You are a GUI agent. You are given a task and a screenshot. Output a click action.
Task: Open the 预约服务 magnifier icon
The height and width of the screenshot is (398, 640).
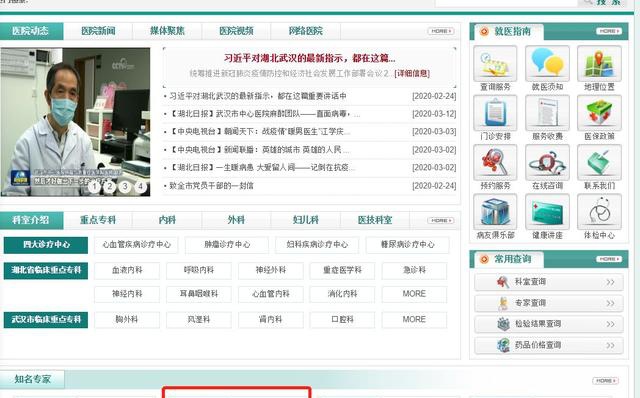click(x=495, y=162)
